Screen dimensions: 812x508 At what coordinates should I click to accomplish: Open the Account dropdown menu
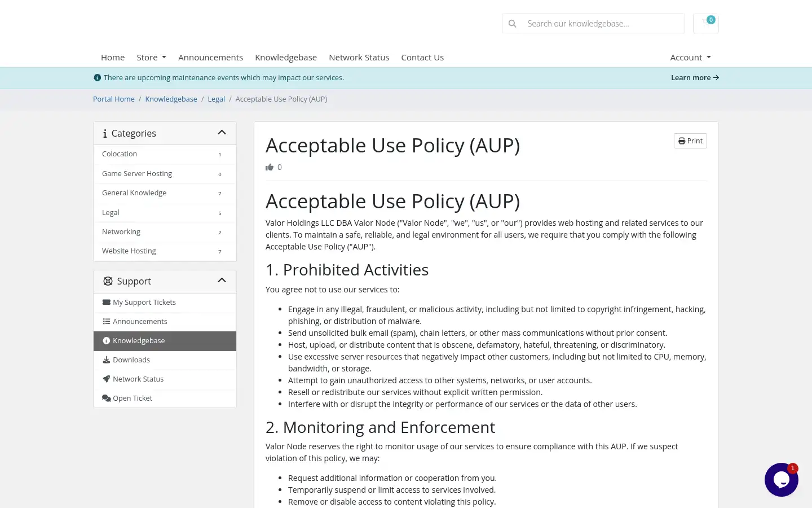point(690,58)
